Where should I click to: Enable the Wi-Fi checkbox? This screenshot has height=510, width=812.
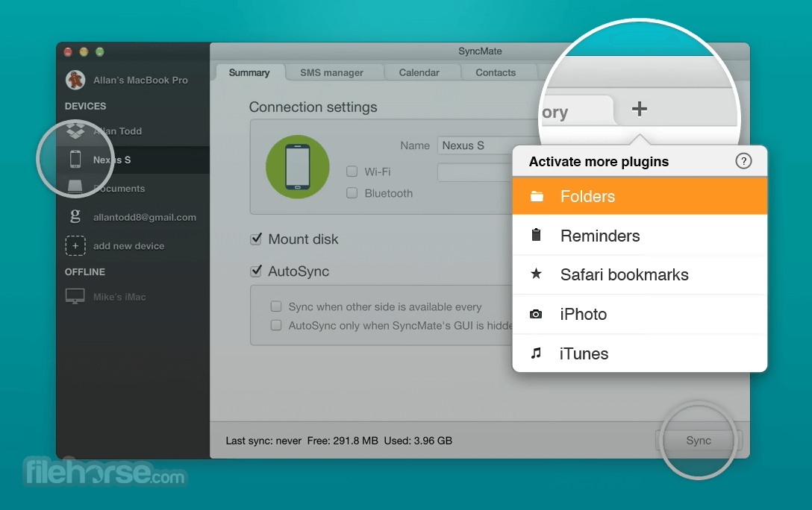pyautogui.click(x=352, y=171)
